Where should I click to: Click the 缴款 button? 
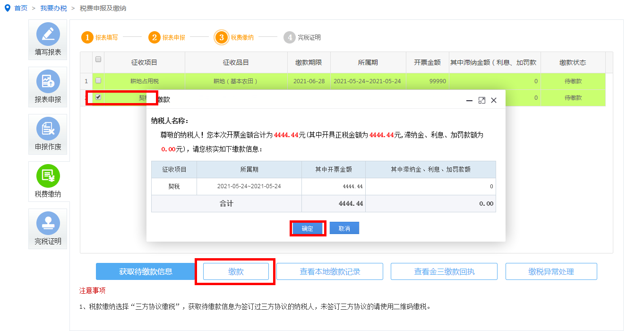click(x=236, y=271)
